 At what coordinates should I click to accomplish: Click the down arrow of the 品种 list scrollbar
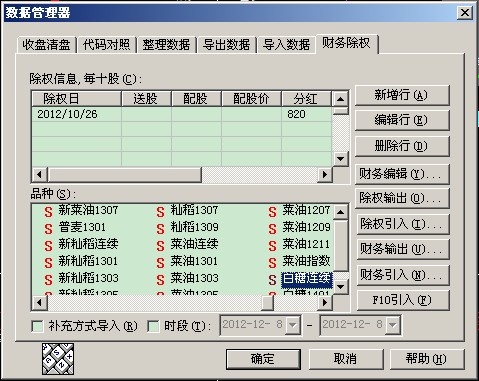341,286
